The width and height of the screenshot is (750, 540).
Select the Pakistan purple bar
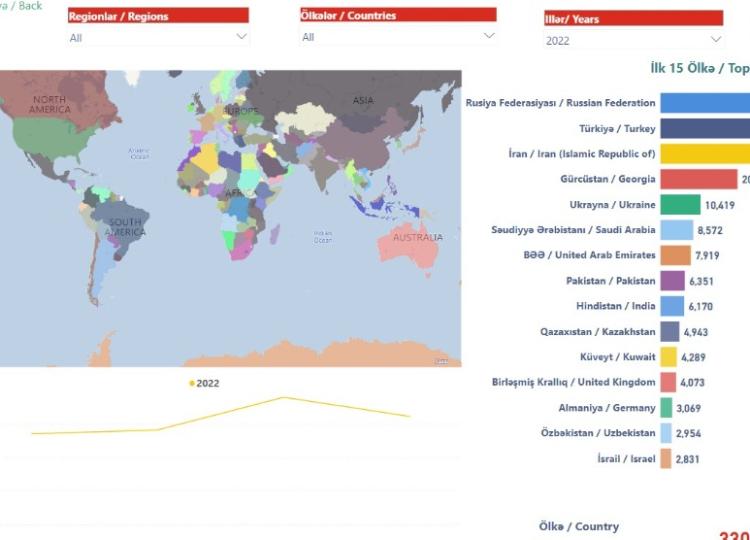click(672, 281)
